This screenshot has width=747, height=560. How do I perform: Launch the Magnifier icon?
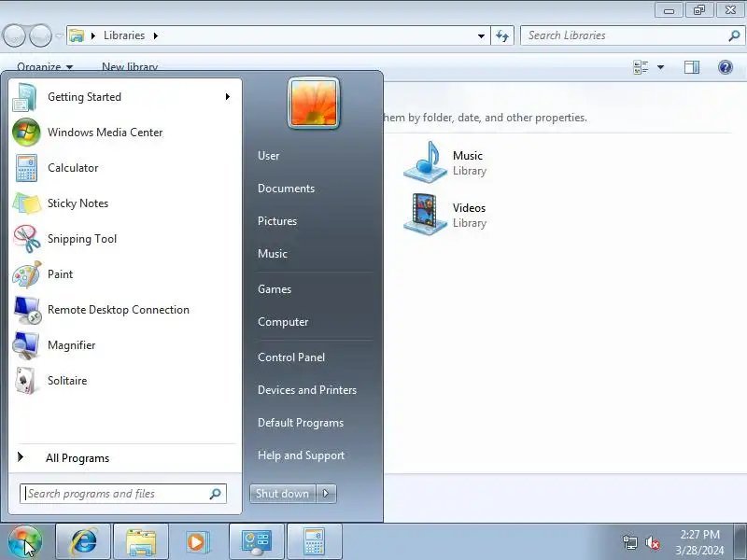pos(26,345)
